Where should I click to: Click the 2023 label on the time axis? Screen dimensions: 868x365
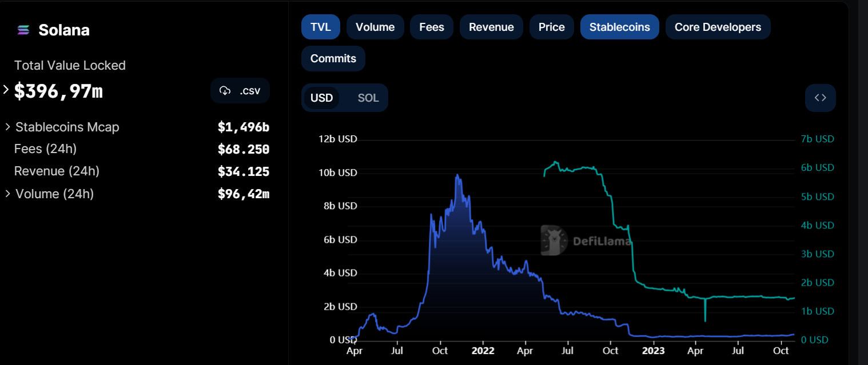pos(654,350)
